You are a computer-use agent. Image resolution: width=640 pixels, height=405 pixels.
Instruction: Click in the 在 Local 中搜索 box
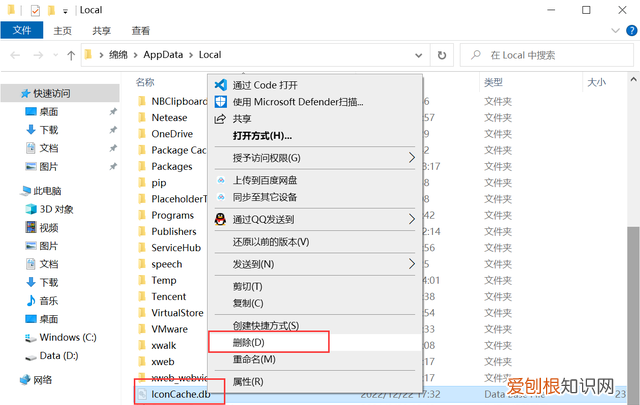pos(547,55)
